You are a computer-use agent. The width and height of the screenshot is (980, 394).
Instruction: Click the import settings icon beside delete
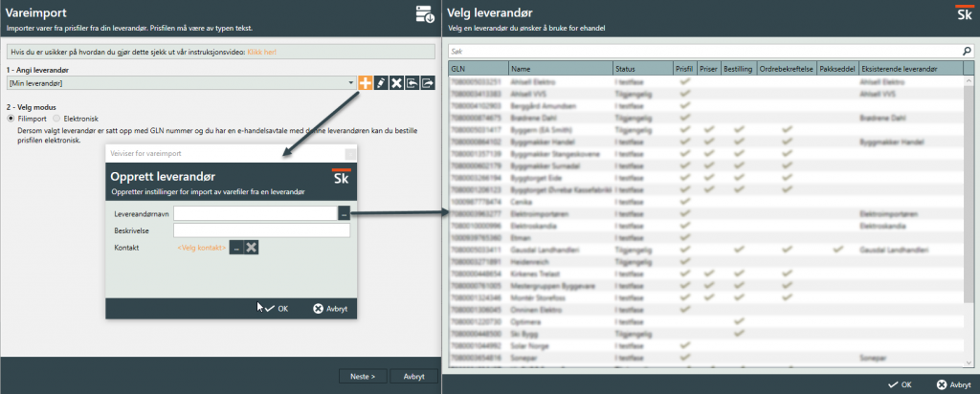click(x=412, y=84)
